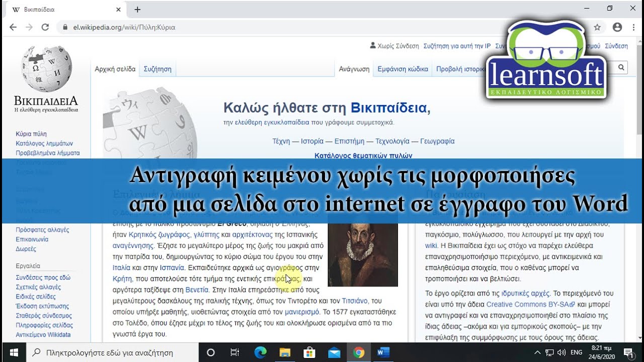644x362 pixels.
Task: Click Συζήτηση για αυτή την IP link
Action: pyautogui.click(x=457, y=46)
